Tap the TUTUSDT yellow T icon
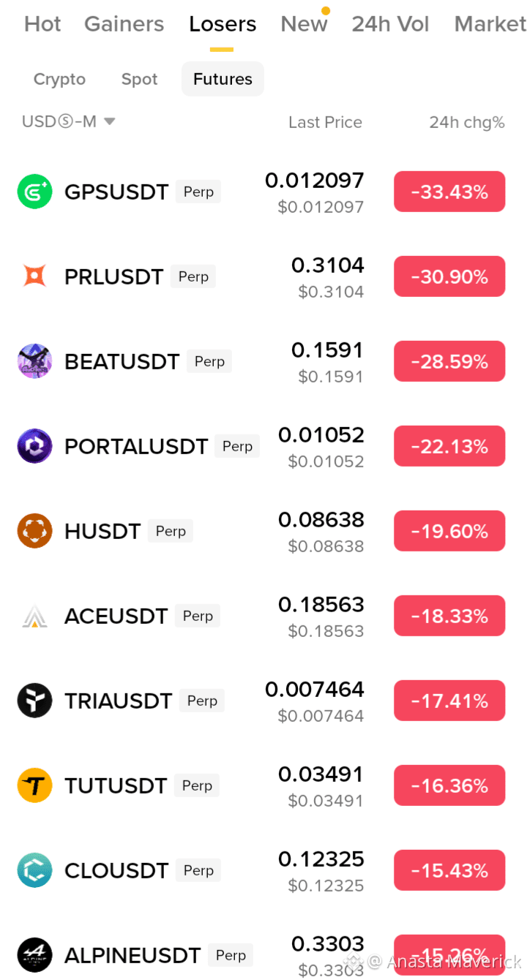This screenshot has height=980, width=527. coord(34,785)
